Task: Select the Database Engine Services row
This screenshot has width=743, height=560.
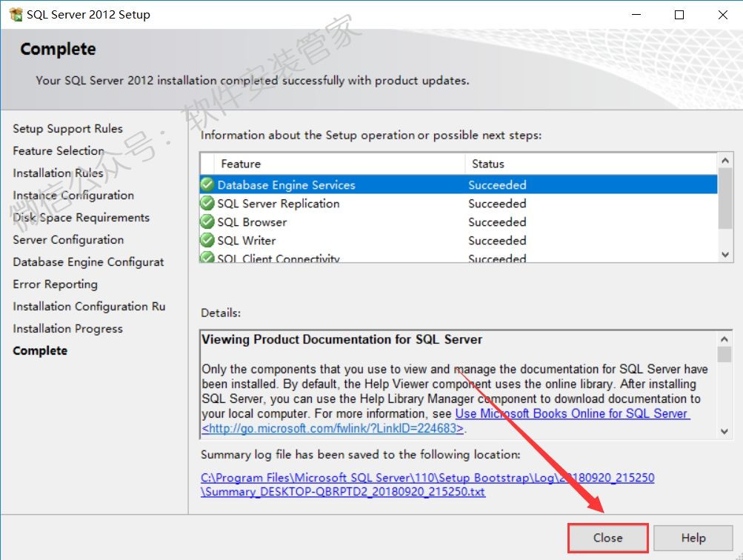Action: point(459,184)
